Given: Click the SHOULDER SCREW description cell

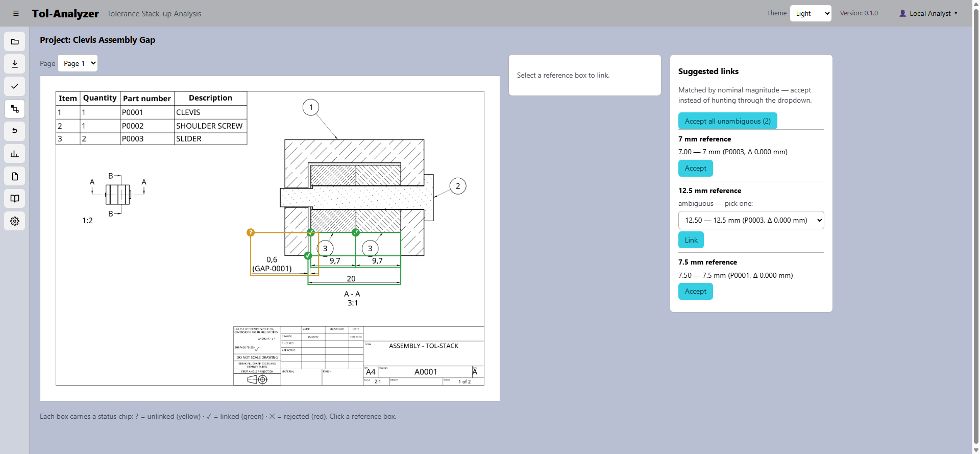Looking at the screenshot, I should [210, 126].
